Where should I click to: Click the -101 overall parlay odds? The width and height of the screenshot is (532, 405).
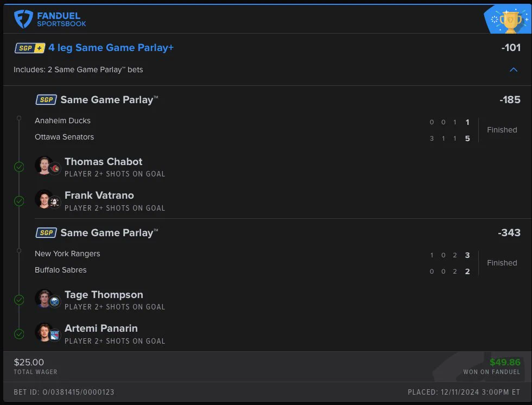[511, 47]
